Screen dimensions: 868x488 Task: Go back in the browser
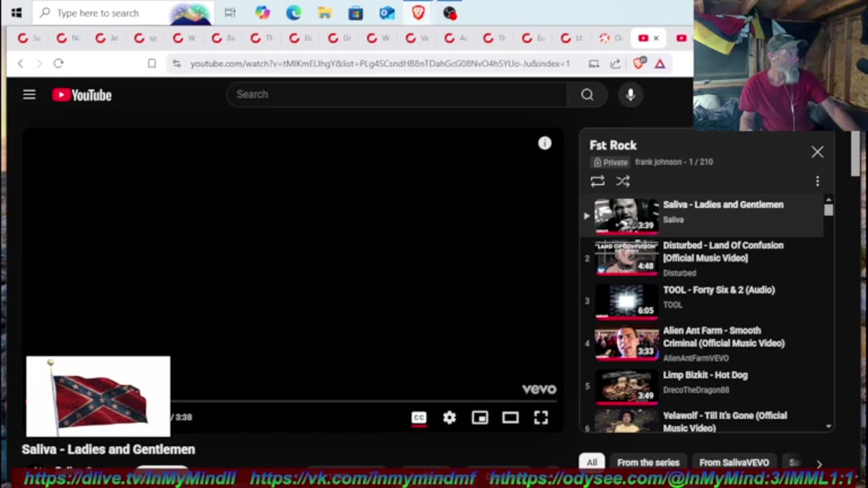point(20,63)
